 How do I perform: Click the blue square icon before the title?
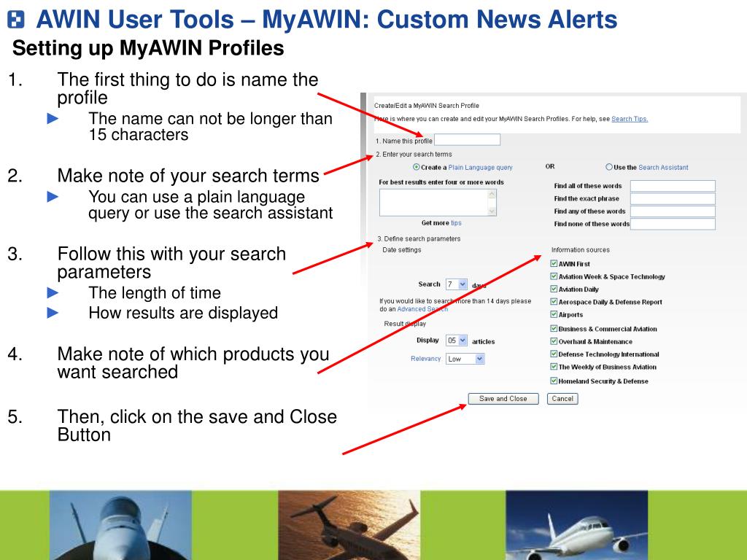tap(16, 20)
